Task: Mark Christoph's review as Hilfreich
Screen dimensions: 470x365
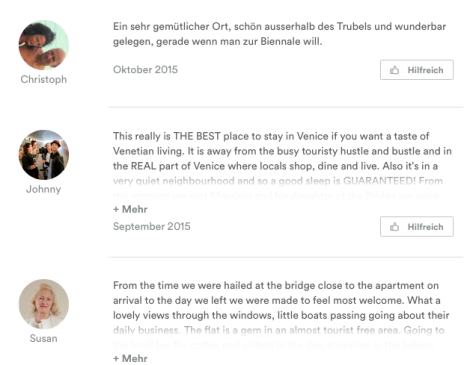Action: pos(417,70)
